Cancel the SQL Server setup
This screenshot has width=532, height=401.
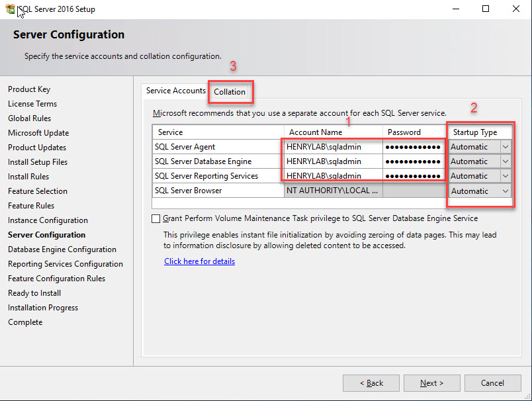492,382
